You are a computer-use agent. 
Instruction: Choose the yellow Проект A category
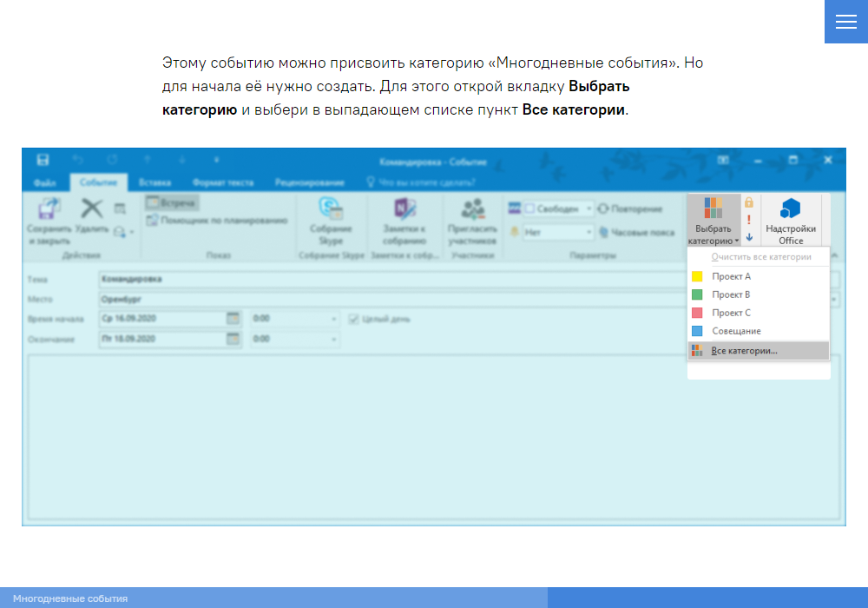(731, 276)
